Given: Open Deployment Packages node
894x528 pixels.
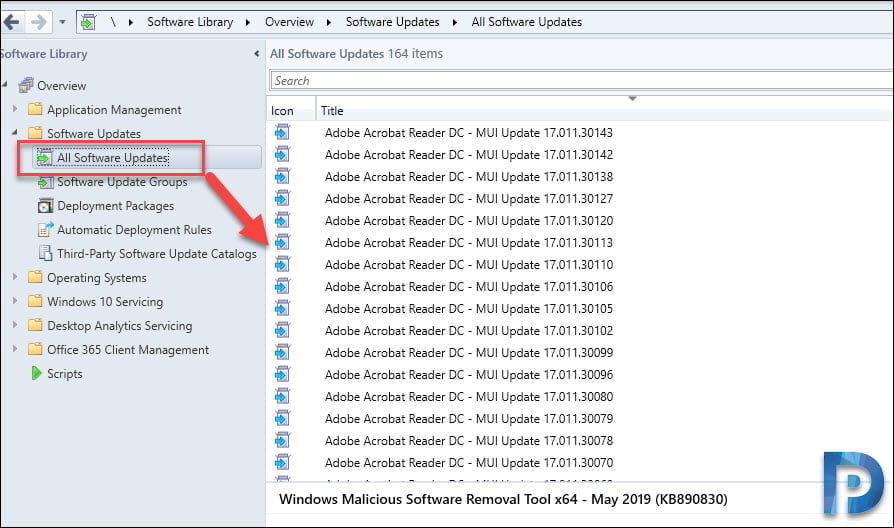Looking at the screenshot, I should 115,205.
